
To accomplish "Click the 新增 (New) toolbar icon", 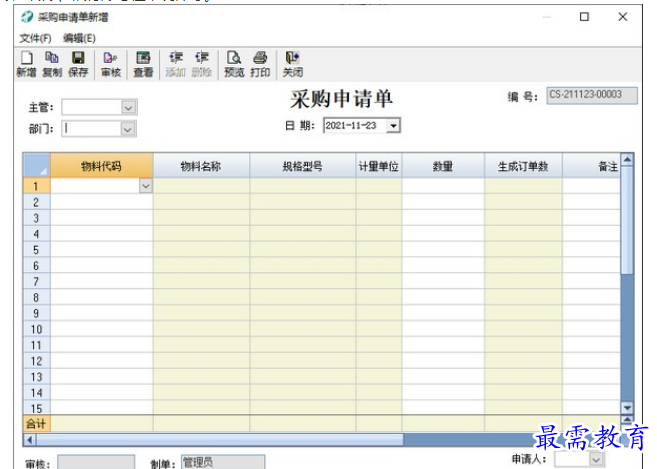I will point(26,64).
